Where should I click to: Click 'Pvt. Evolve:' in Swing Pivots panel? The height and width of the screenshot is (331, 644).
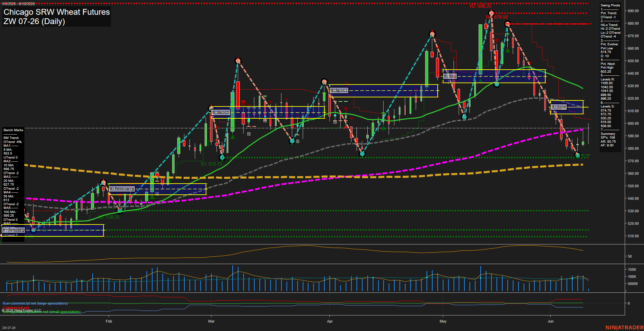click(x=609, y=44)
